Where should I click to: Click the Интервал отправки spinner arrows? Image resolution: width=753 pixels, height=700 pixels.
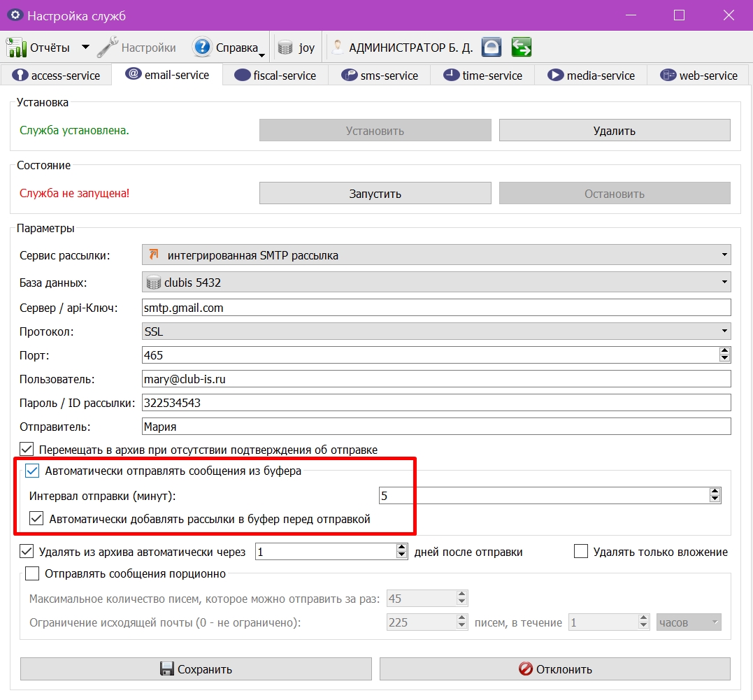(x=715, y=495)
